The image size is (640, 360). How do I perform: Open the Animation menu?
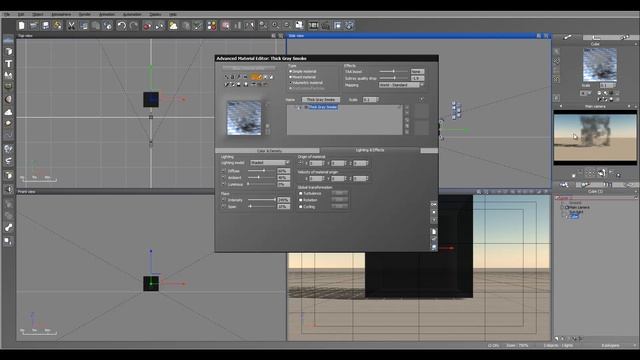point(107,14)
